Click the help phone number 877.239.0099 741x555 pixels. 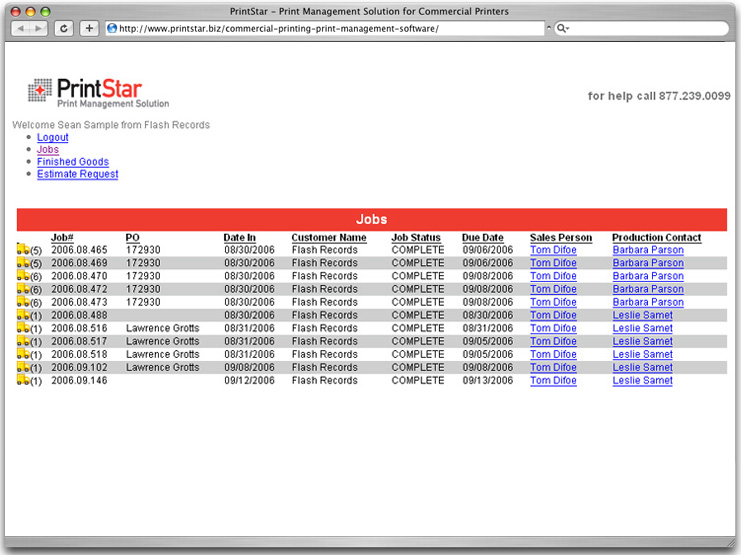695,96
